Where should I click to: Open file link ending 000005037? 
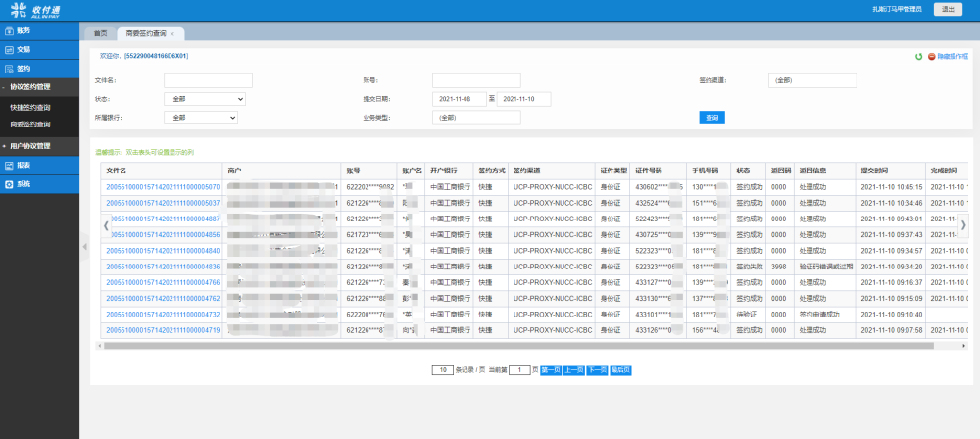coord(163,203)
